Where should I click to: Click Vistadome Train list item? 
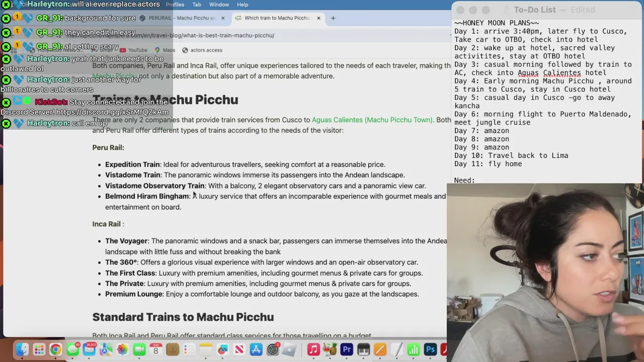click(x=255, y=175)
